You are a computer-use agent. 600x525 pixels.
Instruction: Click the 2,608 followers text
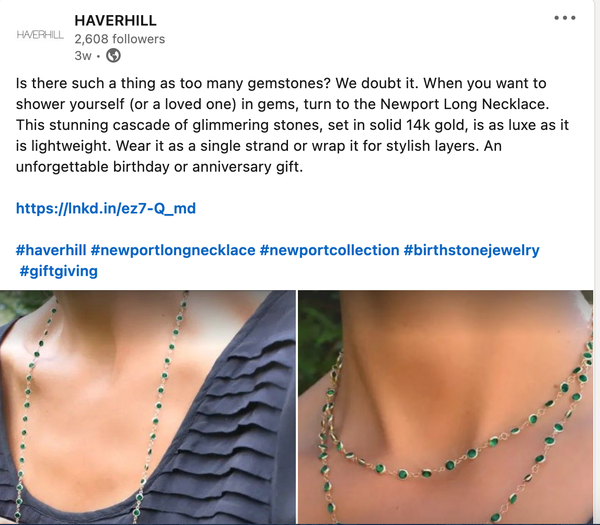point(120,39)
